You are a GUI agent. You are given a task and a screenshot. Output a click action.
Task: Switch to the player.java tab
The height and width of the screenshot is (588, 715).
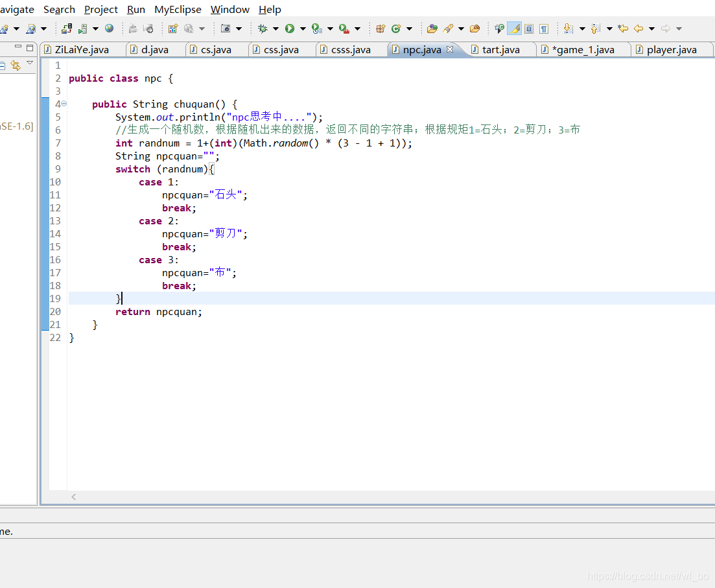point(671,50)
